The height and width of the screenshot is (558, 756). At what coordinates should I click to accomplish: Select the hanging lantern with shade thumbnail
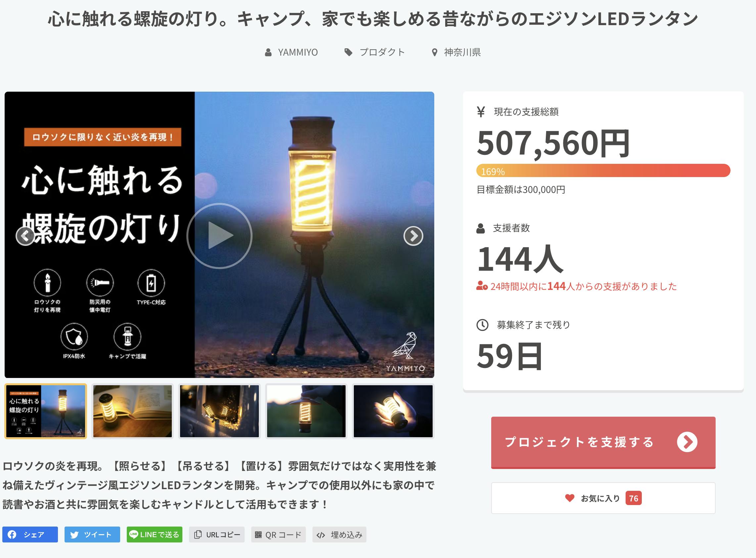coord(306,411)
